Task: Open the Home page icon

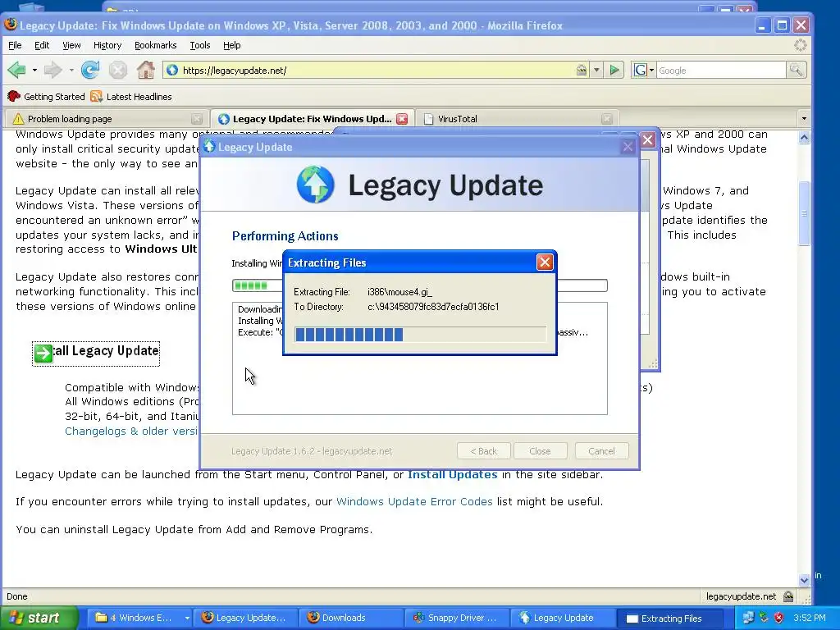Action: (x=146, y=71)
